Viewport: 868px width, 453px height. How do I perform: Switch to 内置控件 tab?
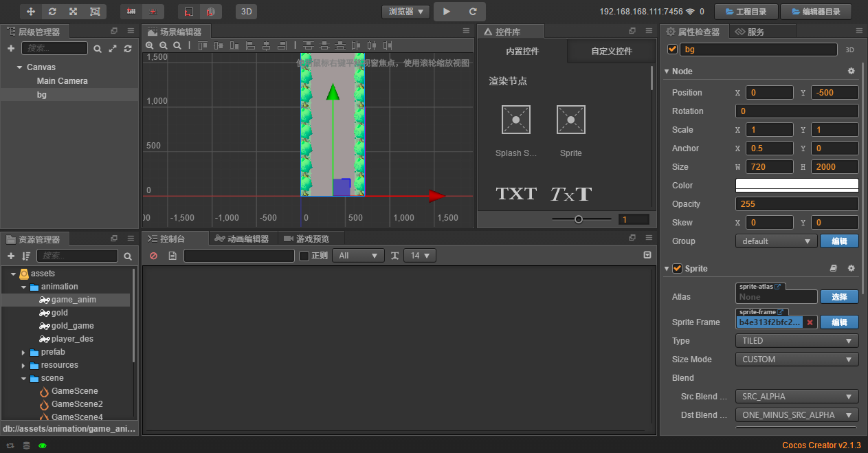click(x=522, y=52)
